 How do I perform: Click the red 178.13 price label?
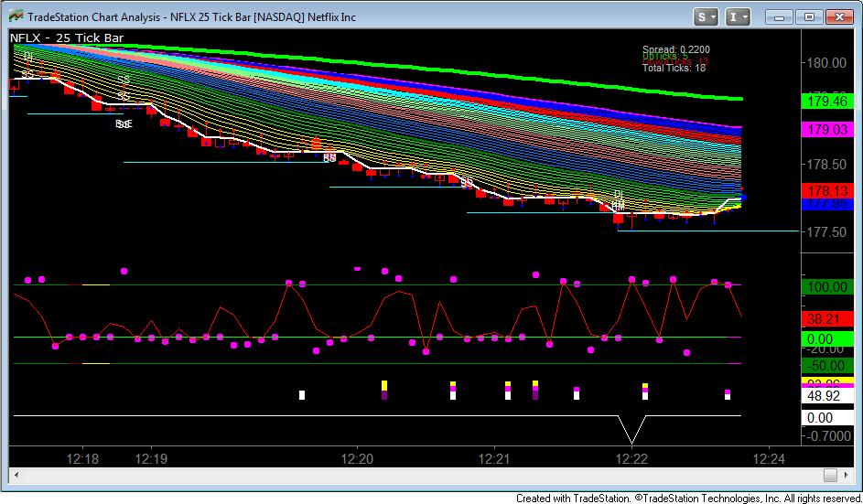pyautogui.click(x=827, y=191)
